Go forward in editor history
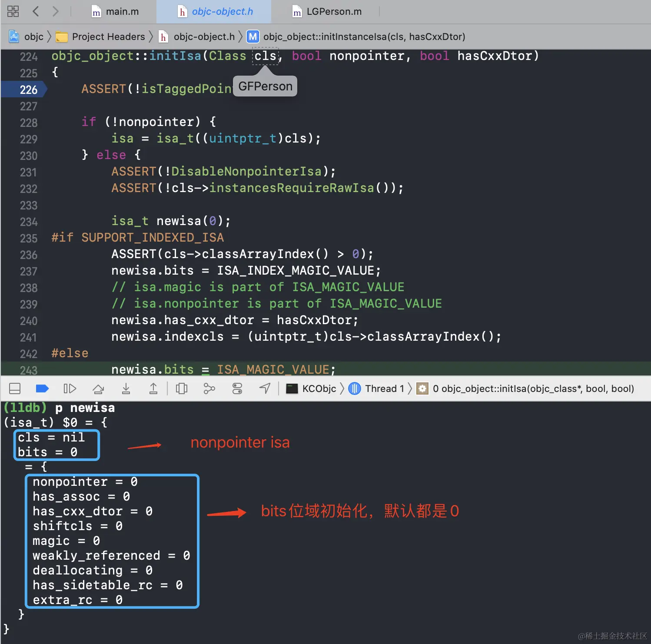This screenshot has height=644, width=651. [55, 11]
